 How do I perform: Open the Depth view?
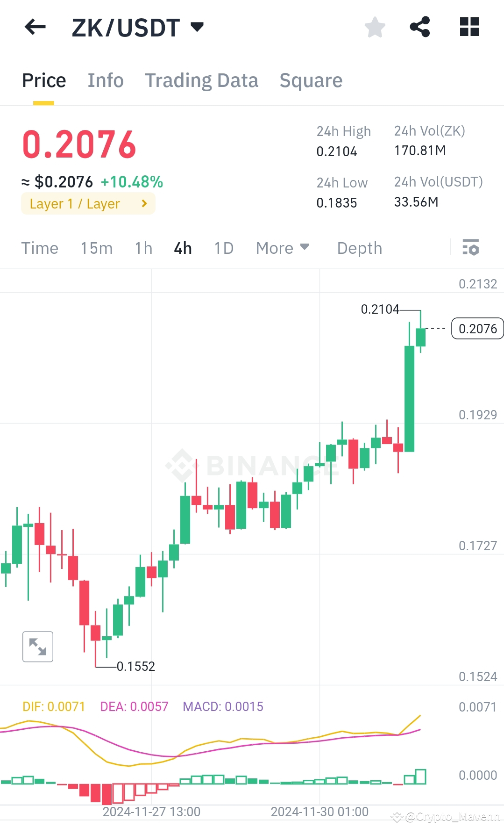pyautogui.click(x=359, y=248)
